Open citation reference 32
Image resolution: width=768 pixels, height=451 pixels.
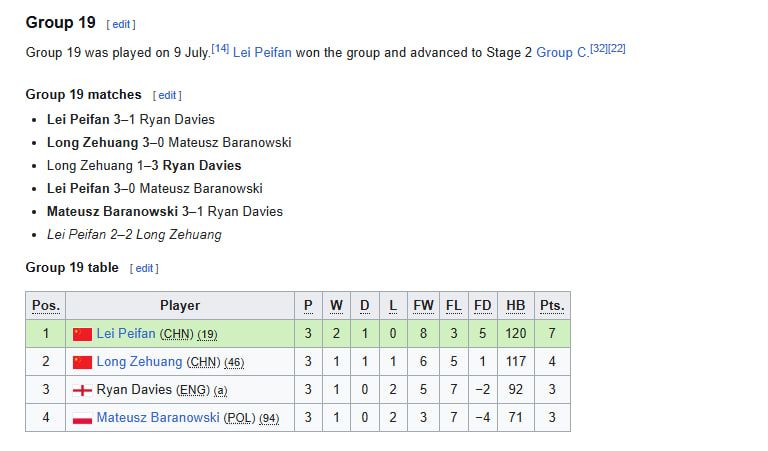(x=599, y=48)
